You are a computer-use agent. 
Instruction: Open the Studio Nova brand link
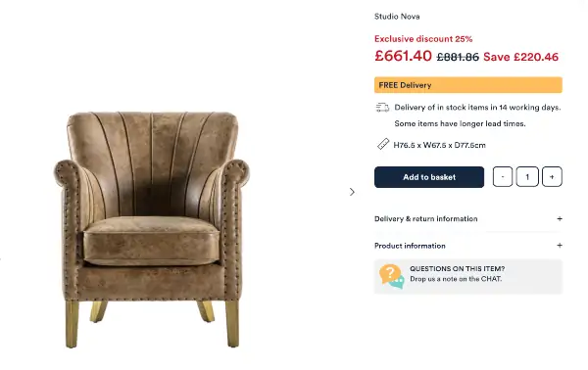tap(397, 17)
